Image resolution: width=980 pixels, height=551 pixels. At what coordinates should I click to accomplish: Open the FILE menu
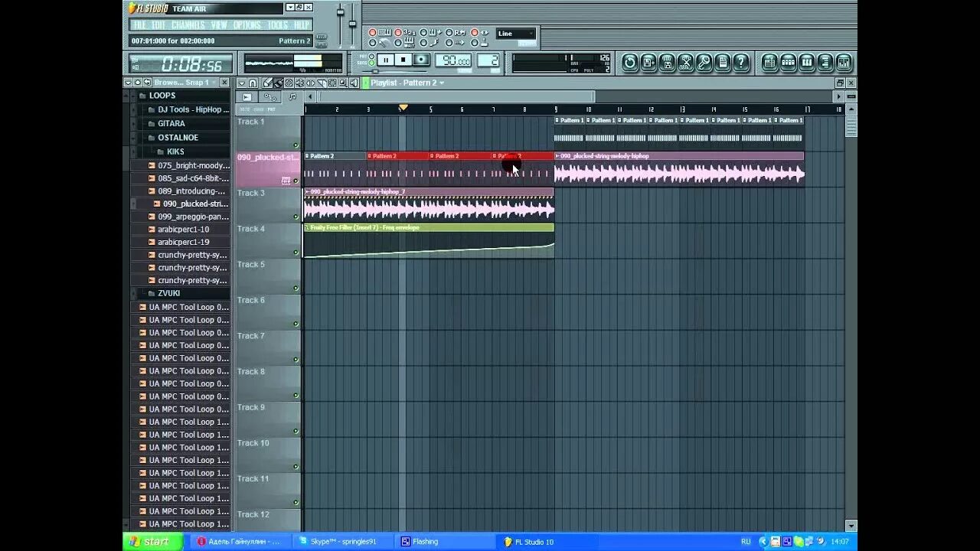(x=139, y=25)
